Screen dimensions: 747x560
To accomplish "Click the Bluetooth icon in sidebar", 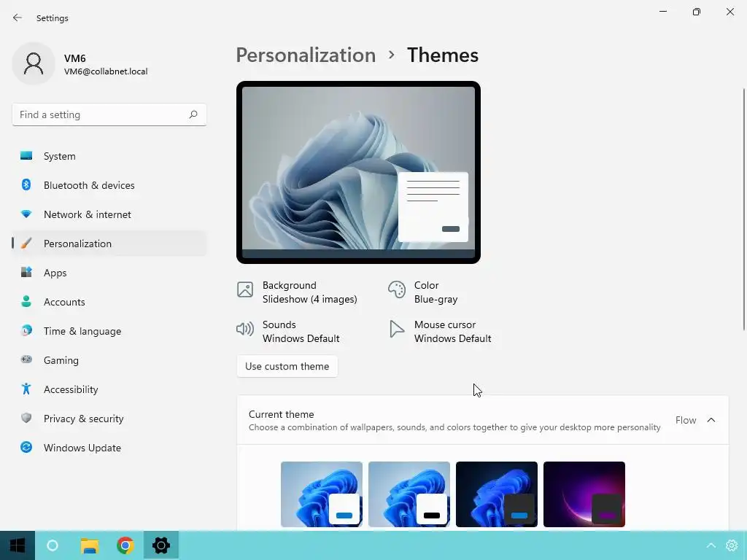I will [x=26, y=184].
